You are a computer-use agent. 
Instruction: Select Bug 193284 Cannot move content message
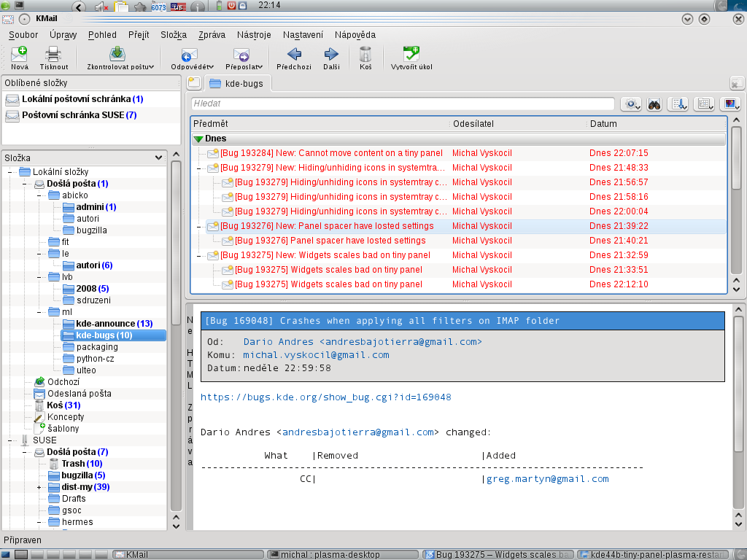pyautogui.click(x=458, y=153)
